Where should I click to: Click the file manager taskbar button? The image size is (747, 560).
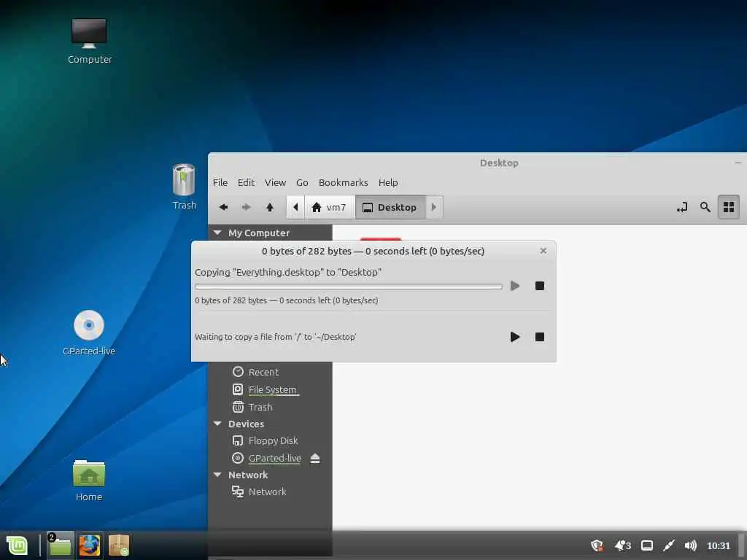pyautogui.click(x=60, y=545)
